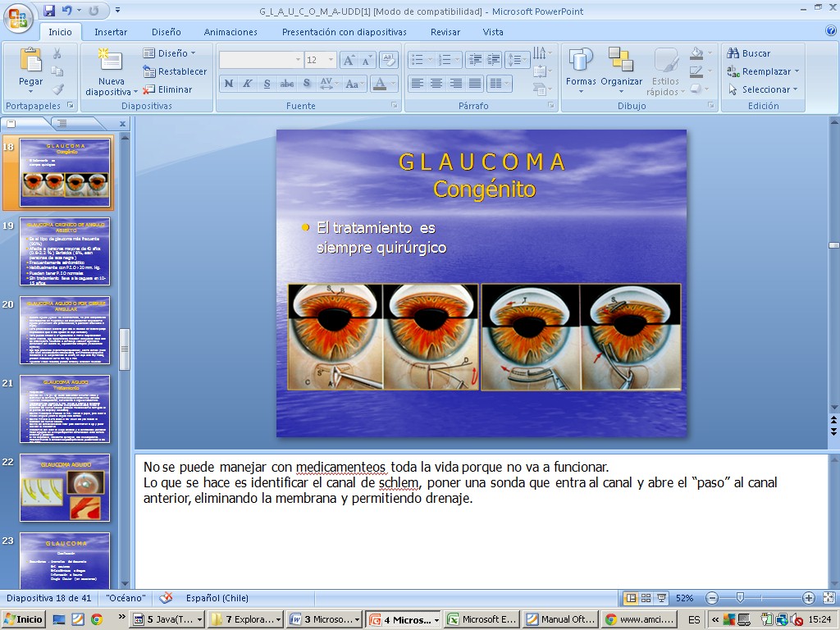The width and height of the screenshot is (840, 630).
Task: Click the Eliminar slide button
Action: (167, 89)
